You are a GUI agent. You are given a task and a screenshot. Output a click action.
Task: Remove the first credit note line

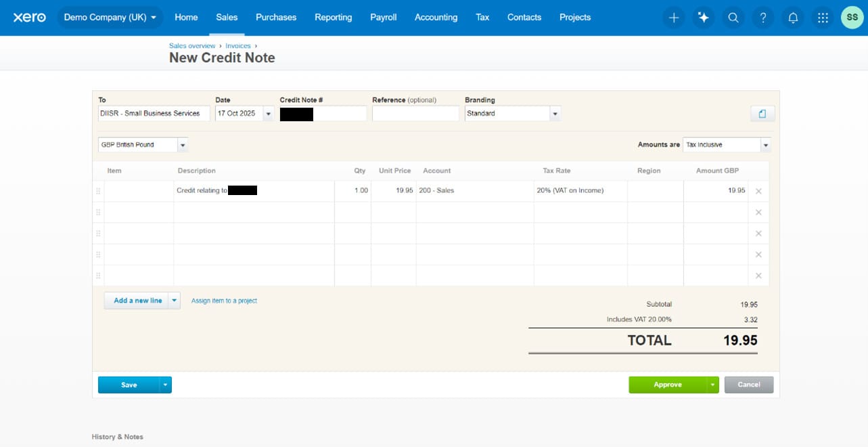(758, 190)
